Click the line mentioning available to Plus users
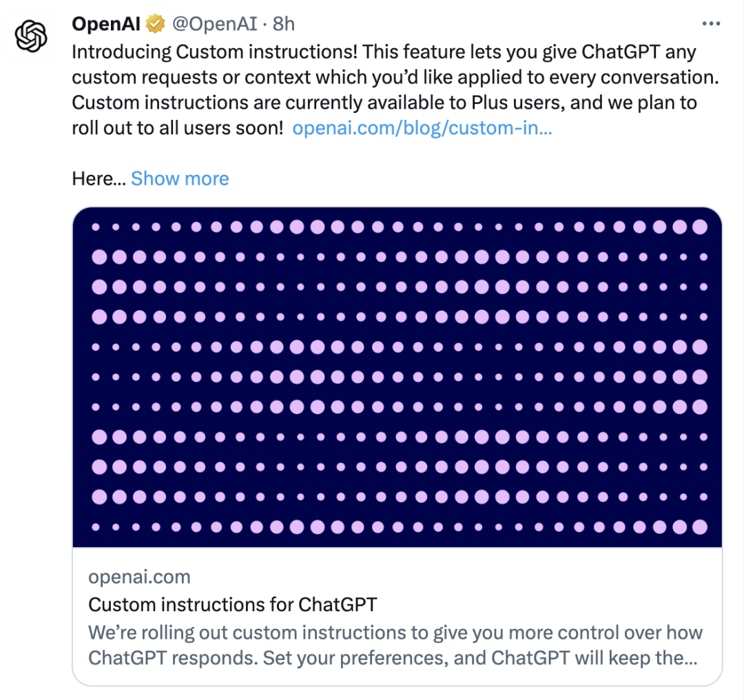Screen dimensions: 744x700 384,103
